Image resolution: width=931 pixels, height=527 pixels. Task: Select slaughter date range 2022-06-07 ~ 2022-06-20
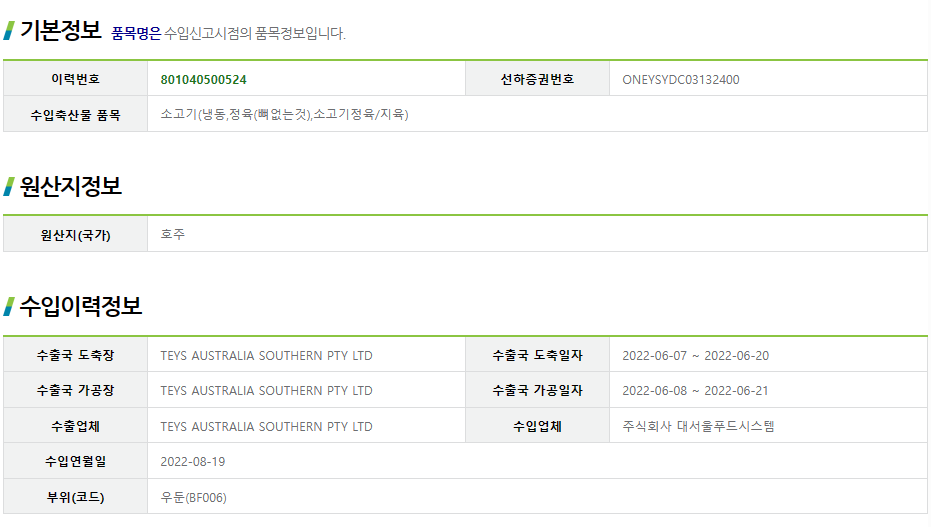(x=695, y=355)
